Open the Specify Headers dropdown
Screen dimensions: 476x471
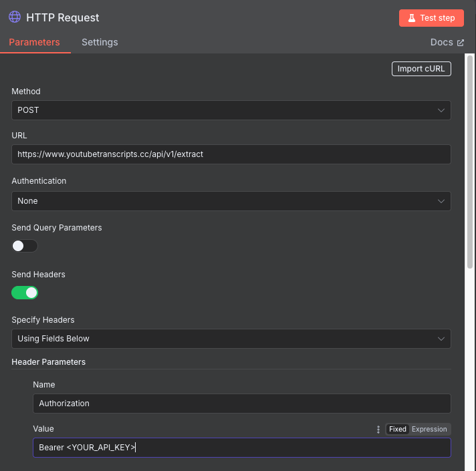pyautogui.click(x=231, y=339)
